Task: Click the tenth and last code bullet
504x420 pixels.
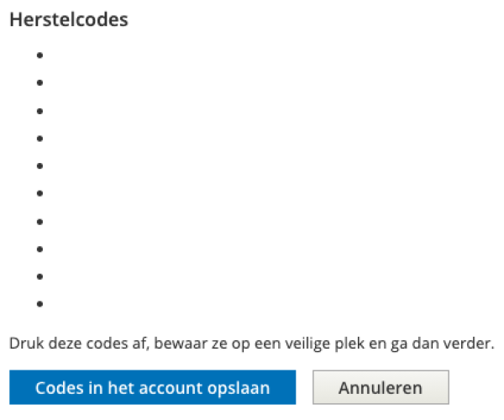Action: tap(39, 305)
